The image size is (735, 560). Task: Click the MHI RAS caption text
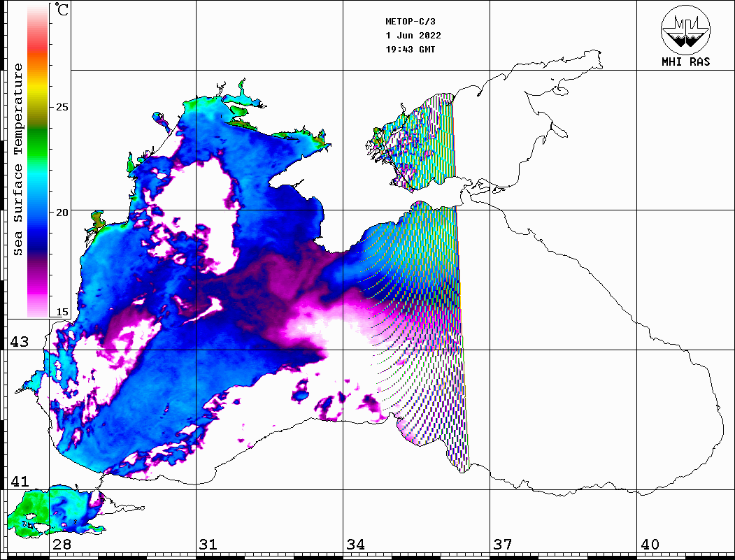tap(686, 62)
